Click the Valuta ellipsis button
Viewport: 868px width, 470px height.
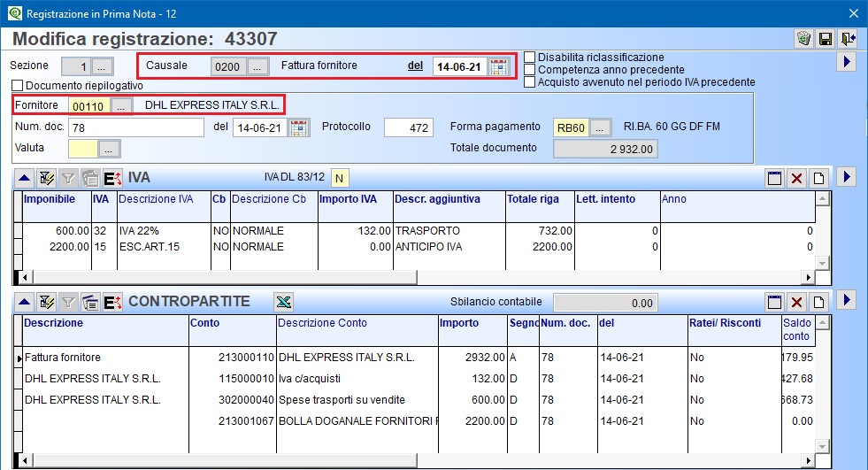(x=109, y=148)
